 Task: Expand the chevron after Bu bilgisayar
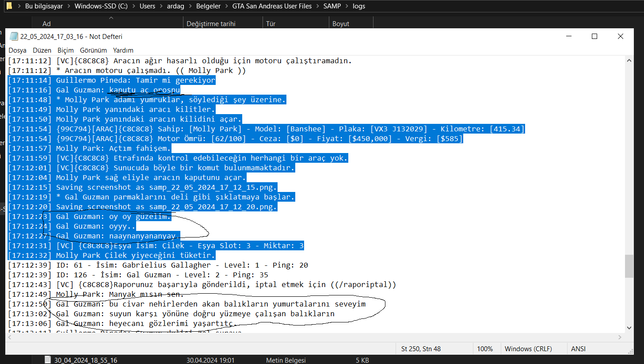tap(69, 6)
